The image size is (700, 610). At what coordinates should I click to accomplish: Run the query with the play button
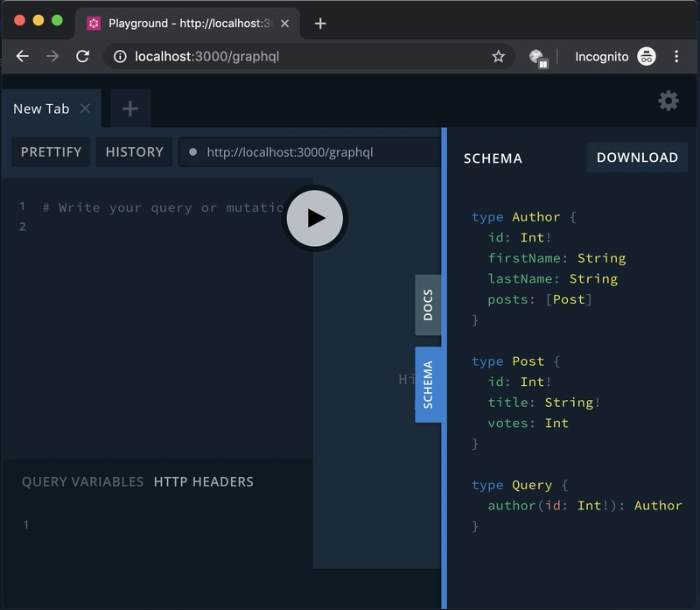315,219
